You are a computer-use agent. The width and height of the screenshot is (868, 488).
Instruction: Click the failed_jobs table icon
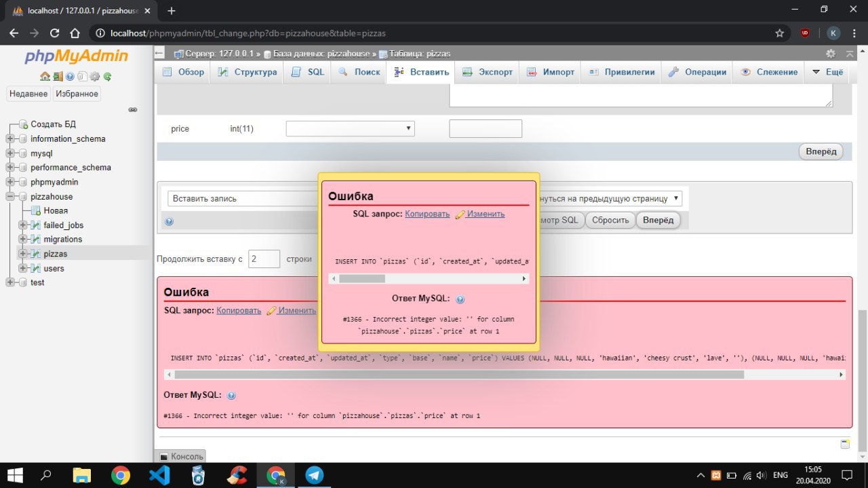(36, 225)
